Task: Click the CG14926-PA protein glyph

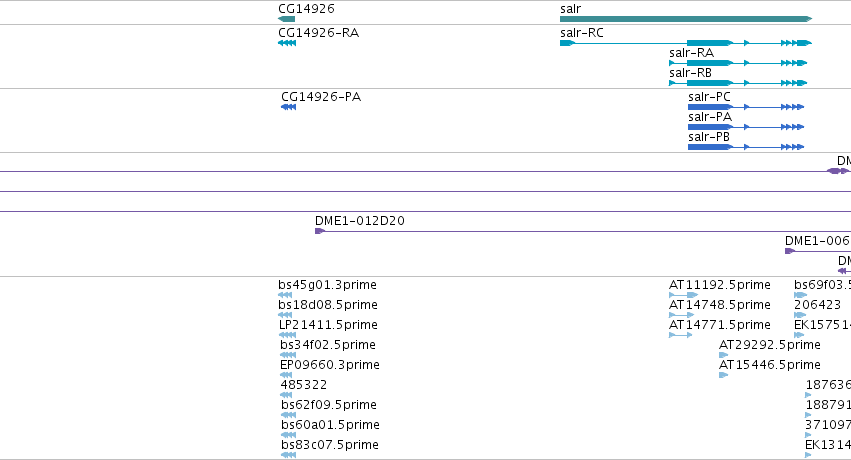Action: click(289, 107)
